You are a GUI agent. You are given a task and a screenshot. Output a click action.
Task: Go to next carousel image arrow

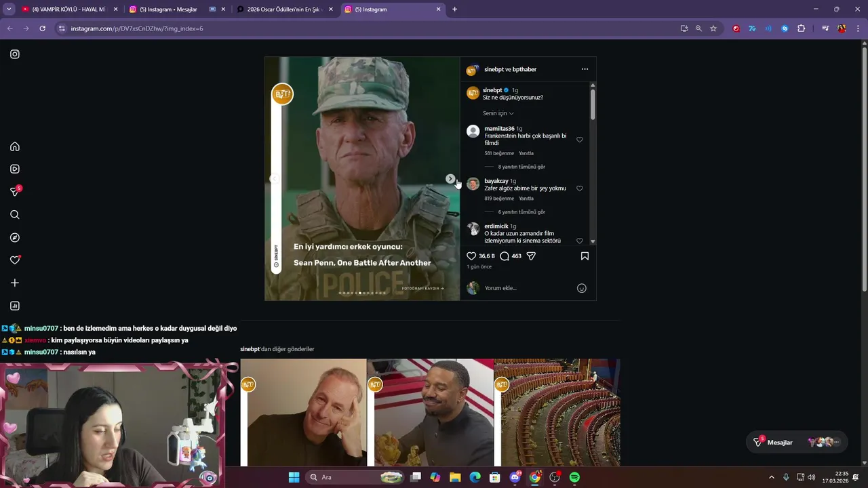click(450, 179)
